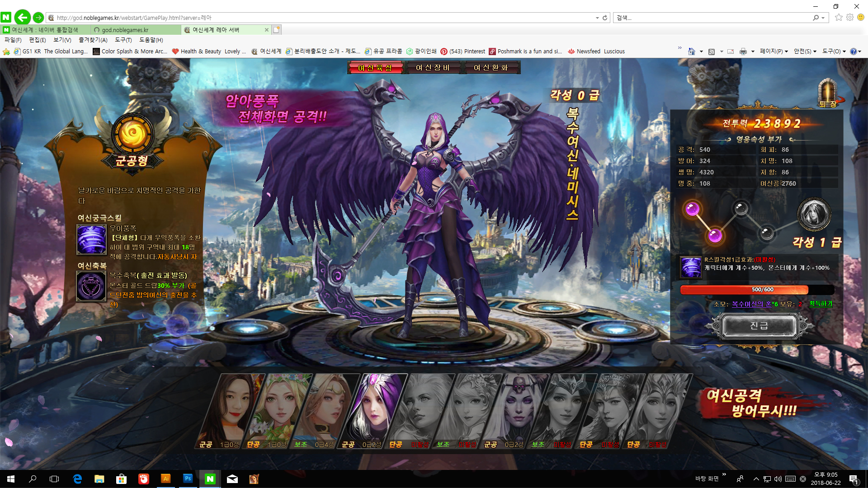Select the dark-haired goddess with red choker
868x488 pixels.
(x=230, y=411)
